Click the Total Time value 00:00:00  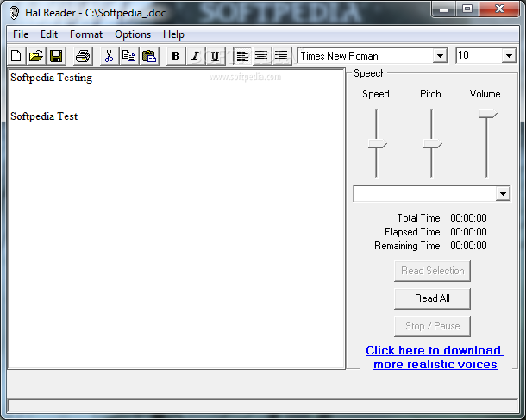pos(468,218)
